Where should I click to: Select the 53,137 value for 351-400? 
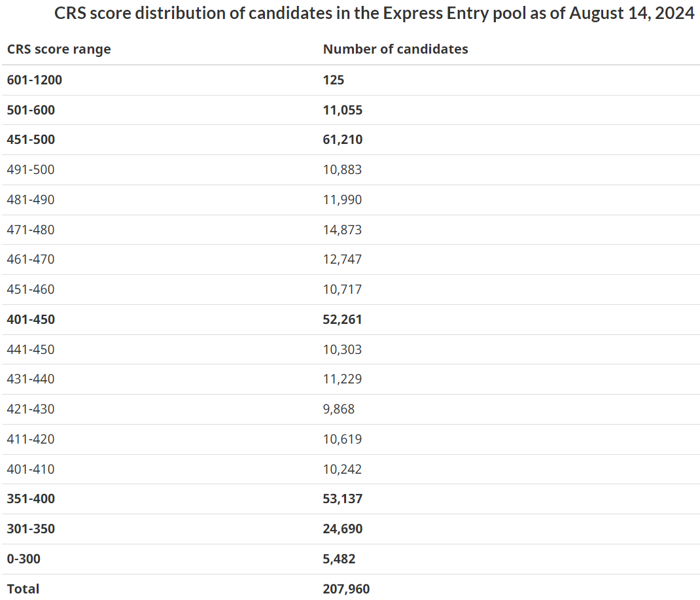coord(342,499)
